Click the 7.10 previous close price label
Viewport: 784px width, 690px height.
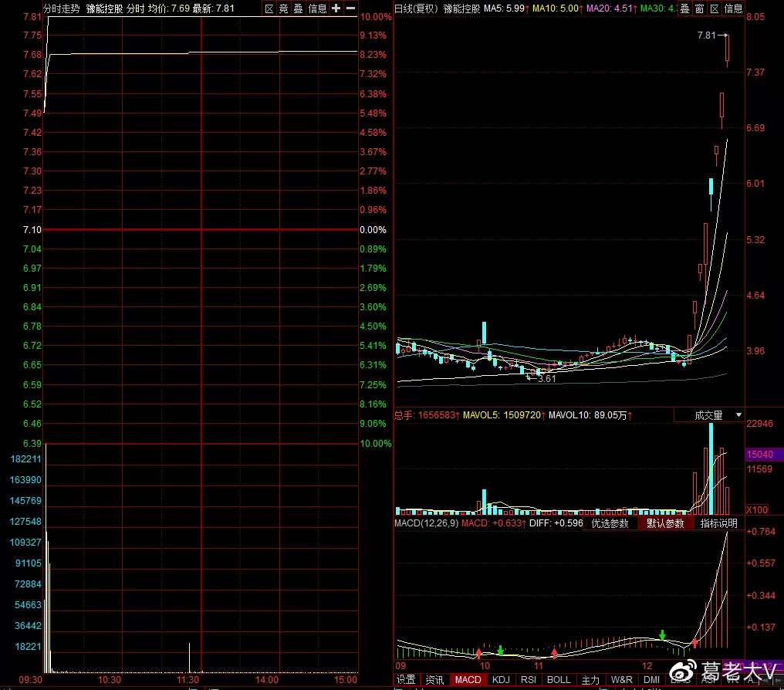click(32, 229)
